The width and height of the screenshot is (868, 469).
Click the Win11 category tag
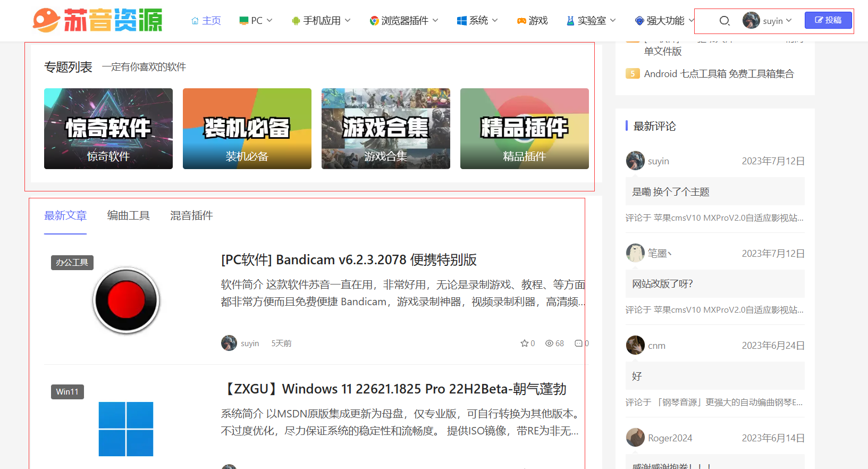(68, 392)
